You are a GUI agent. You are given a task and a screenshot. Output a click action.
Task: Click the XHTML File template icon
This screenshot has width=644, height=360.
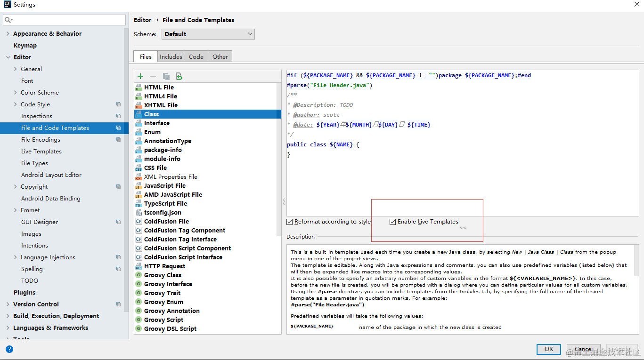pyautogui.click(x=139, y=105)
